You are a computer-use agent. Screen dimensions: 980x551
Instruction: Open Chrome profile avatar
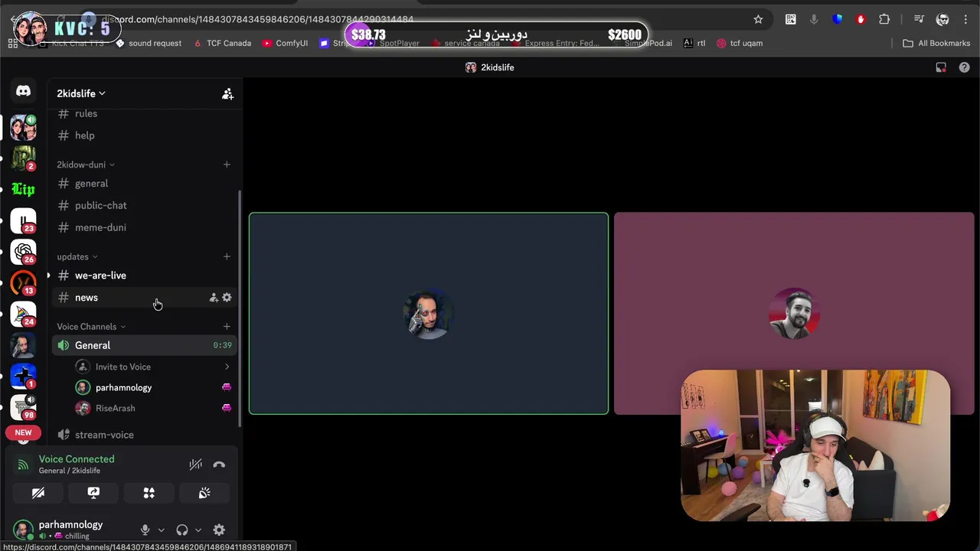942,19
